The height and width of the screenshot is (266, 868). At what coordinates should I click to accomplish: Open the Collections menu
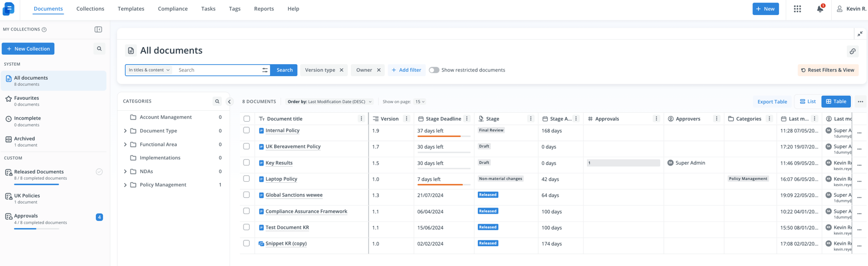click(x=90, y=9)
